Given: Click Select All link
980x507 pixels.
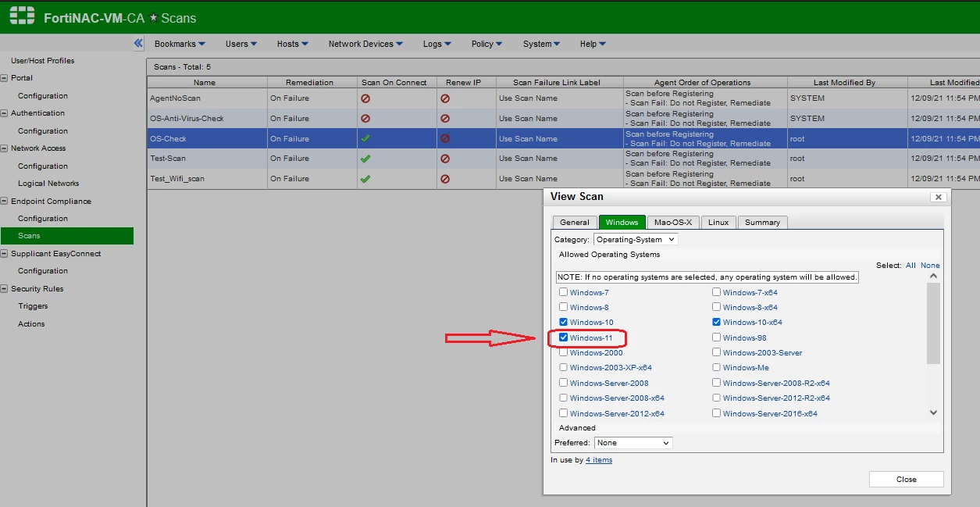Looking at the screenshot, I should (x=911, y=266).
